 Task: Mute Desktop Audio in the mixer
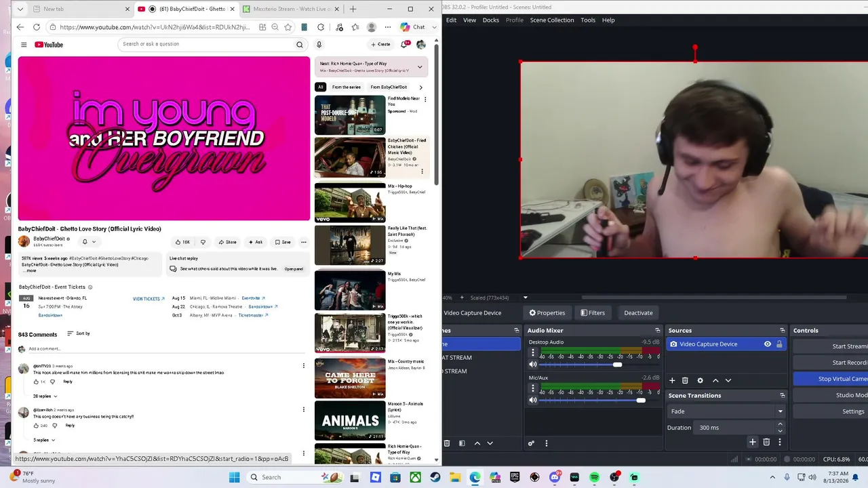533,365
